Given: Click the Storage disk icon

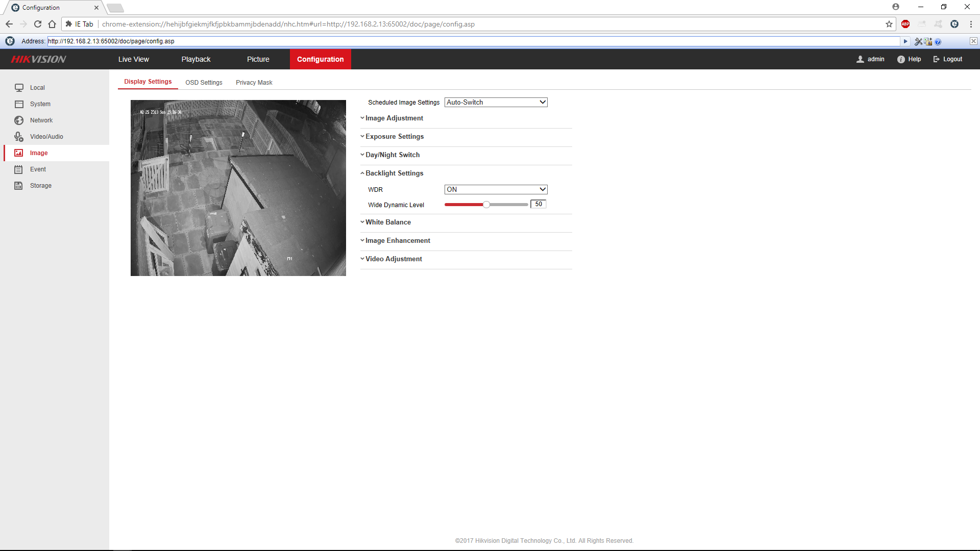Looking at the screenshot, I should 19,186.
